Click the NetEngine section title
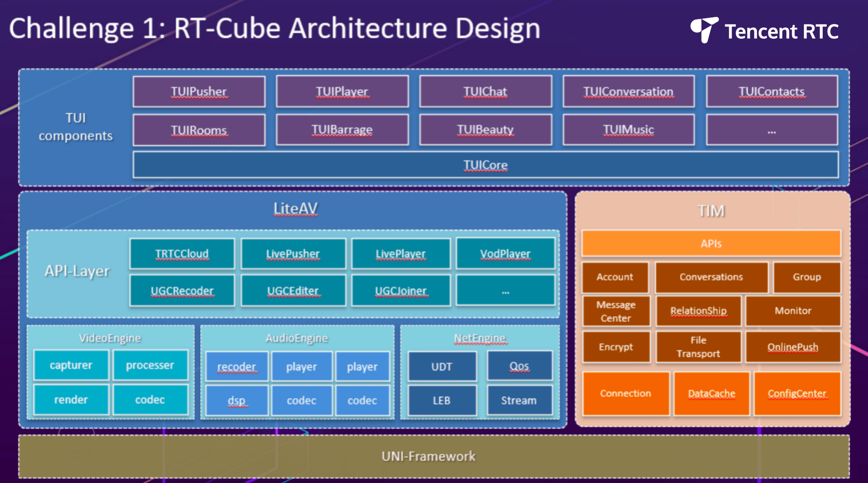Image resolution: width=868 pixels, height=483 pixels. point(480,338)
